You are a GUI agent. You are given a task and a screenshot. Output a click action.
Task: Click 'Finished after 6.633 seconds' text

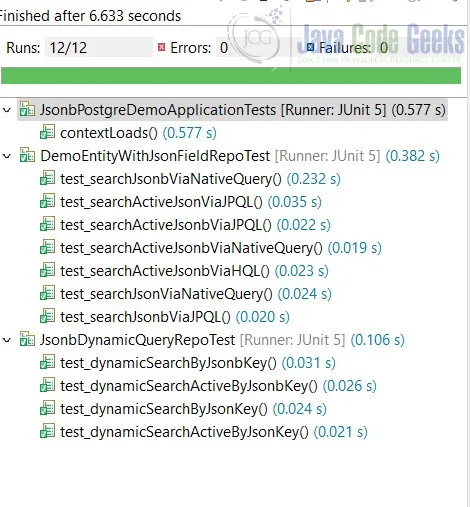(x=90, y=16)
